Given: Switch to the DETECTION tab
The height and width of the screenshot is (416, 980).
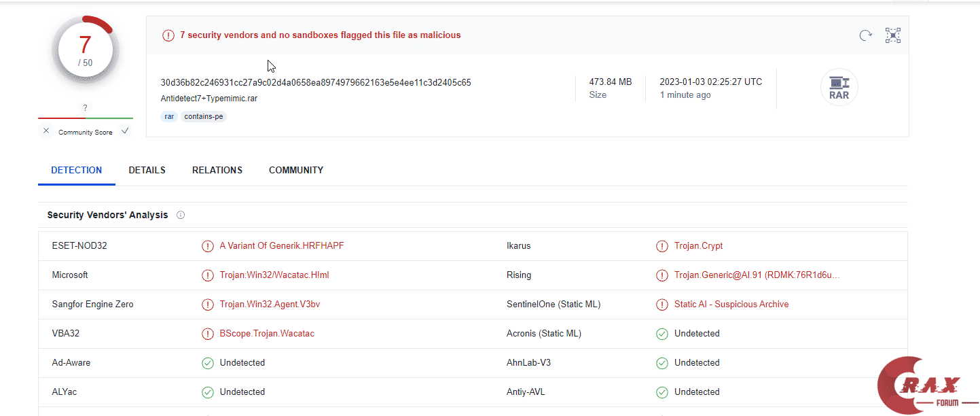Looking at the screenshot, I should click(77, 170).
